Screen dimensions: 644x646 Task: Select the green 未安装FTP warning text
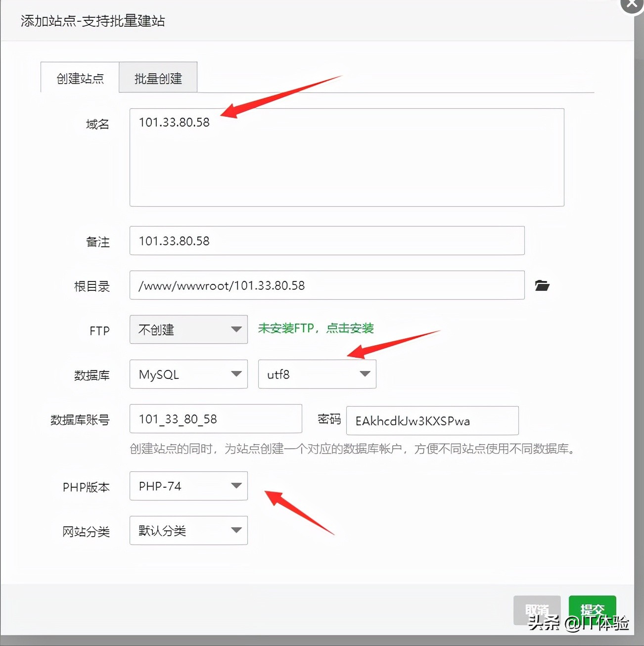click(x=286, y=328)
